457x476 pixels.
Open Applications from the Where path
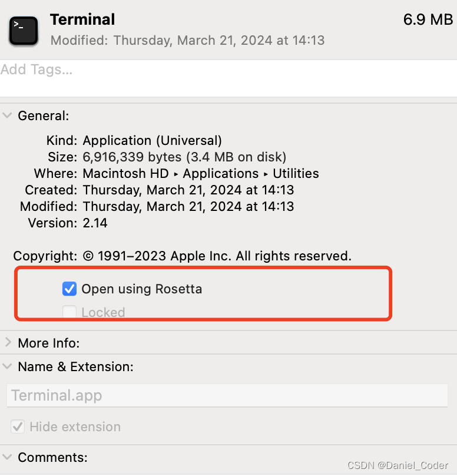point(221,173)
